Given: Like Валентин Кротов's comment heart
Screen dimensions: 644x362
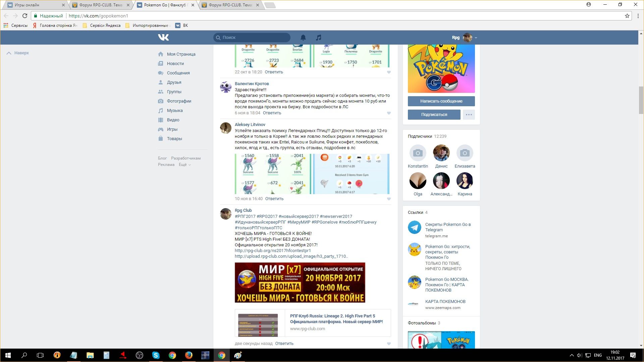Looking at the screenshot, I should [x=389, y=113].
